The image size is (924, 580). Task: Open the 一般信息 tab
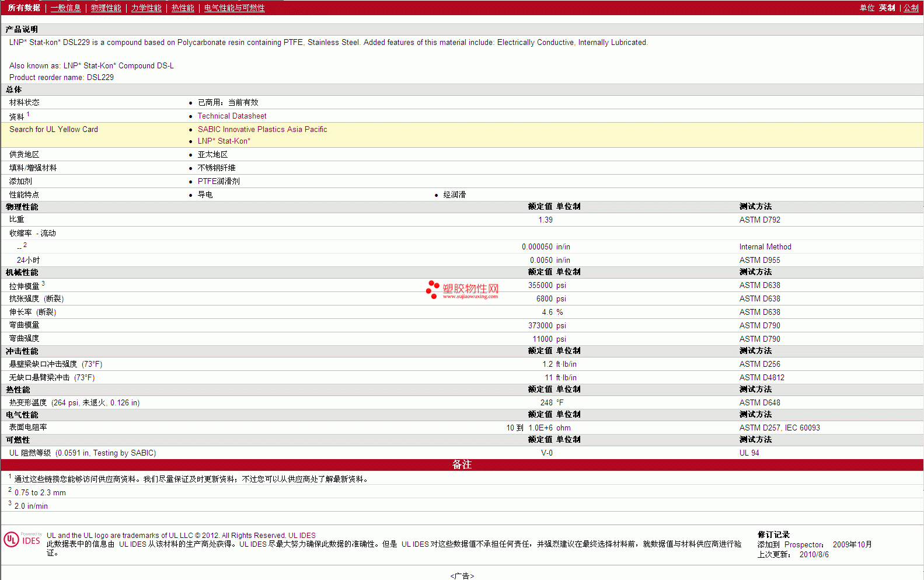click(x=65, y=8)
